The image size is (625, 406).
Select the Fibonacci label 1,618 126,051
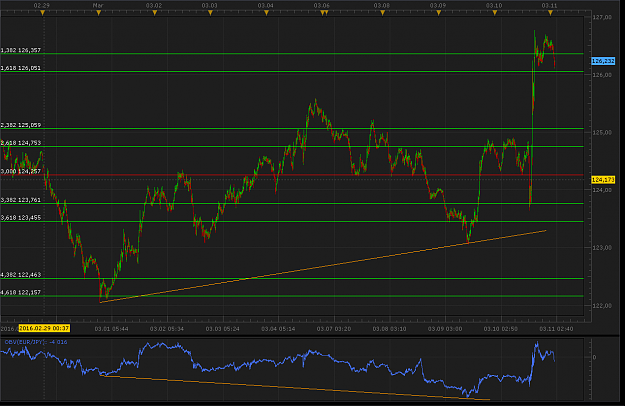coord(21,68)
